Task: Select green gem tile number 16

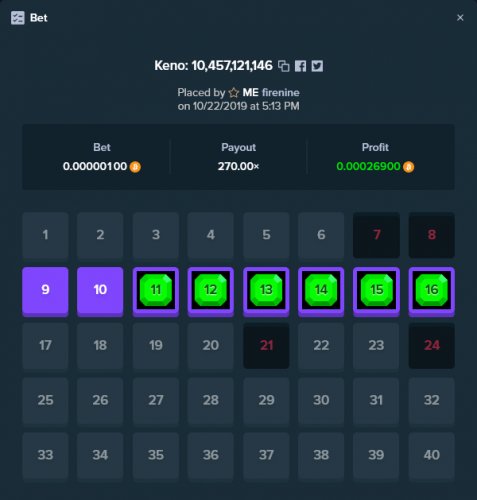Action: click(432, 291)
